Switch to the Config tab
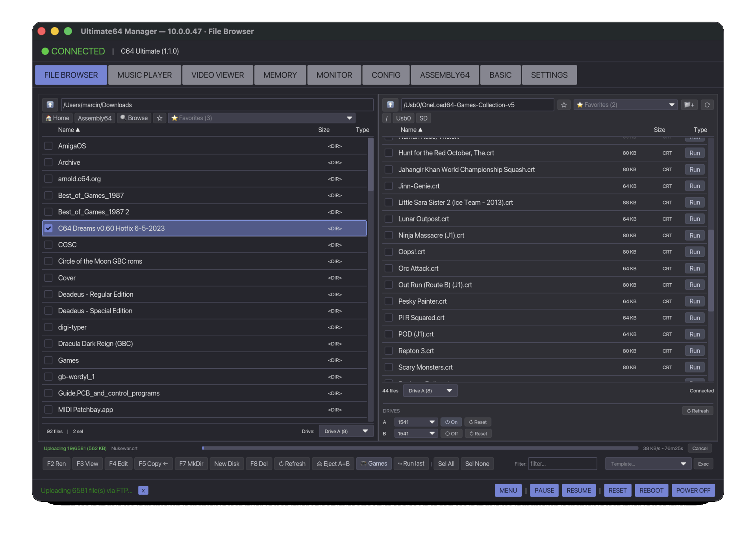Viewport: 756px width, 544px height. [x=386, y=75]
